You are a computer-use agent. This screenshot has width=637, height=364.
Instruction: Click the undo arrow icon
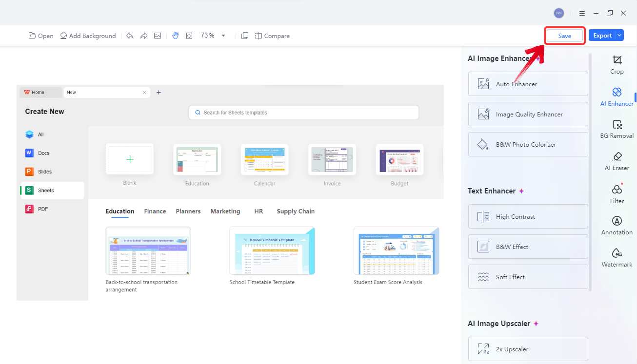tap(130, 36)
